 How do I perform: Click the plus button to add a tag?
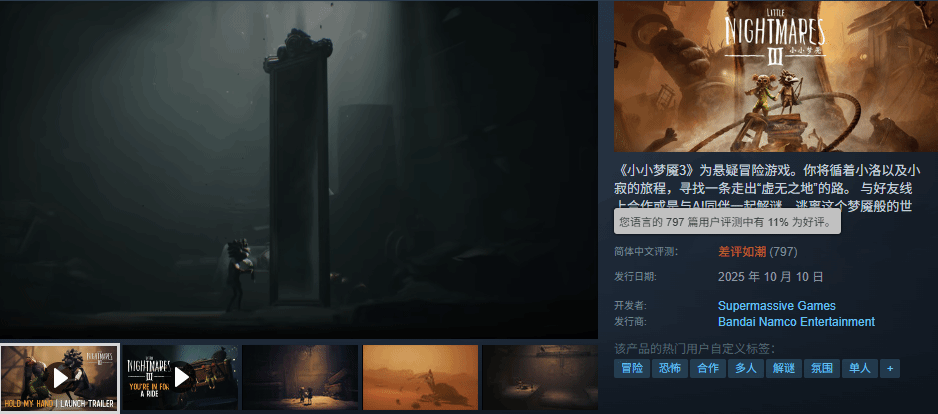click(x=889, y=368)
